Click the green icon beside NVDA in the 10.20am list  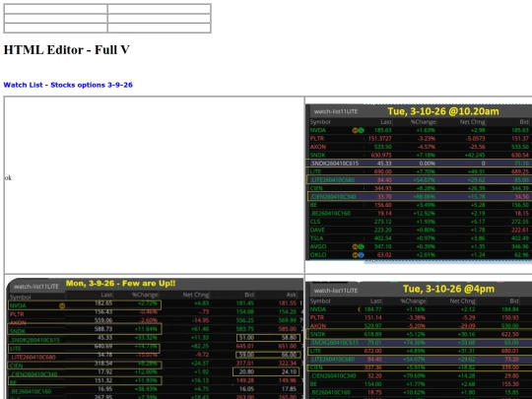(x=361, y=130)
